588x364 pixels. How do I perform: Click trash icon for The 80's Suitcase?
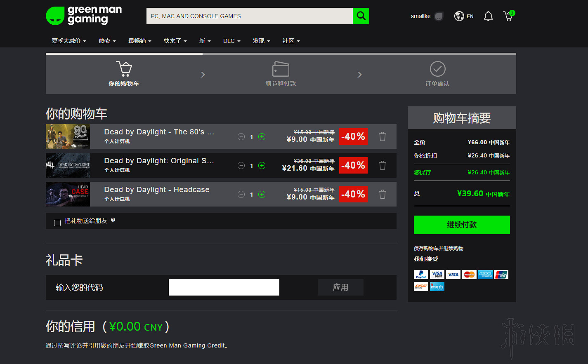click(x=383, y=136)
